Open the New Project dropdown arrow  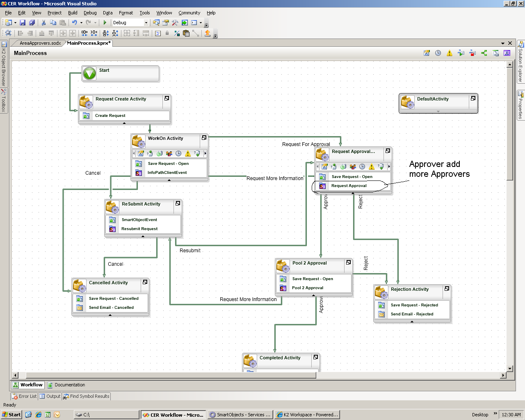tap(15, 23)
